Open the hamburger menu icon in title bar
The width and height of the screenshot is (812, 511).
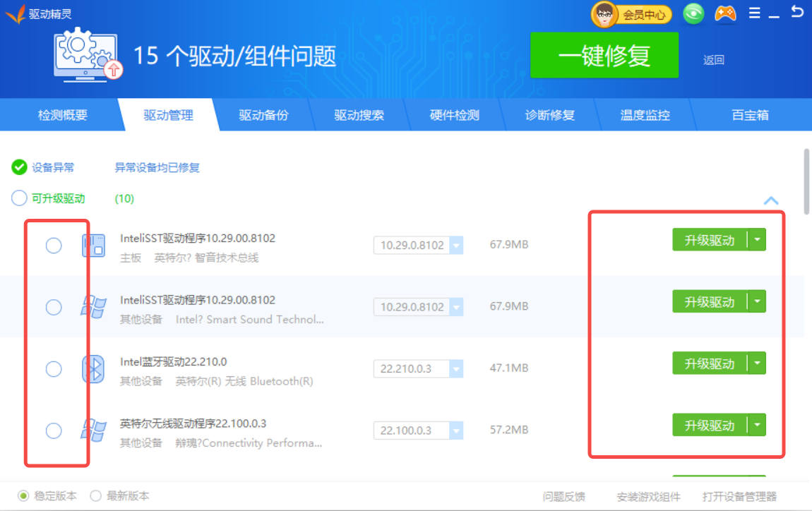point(755,13)
